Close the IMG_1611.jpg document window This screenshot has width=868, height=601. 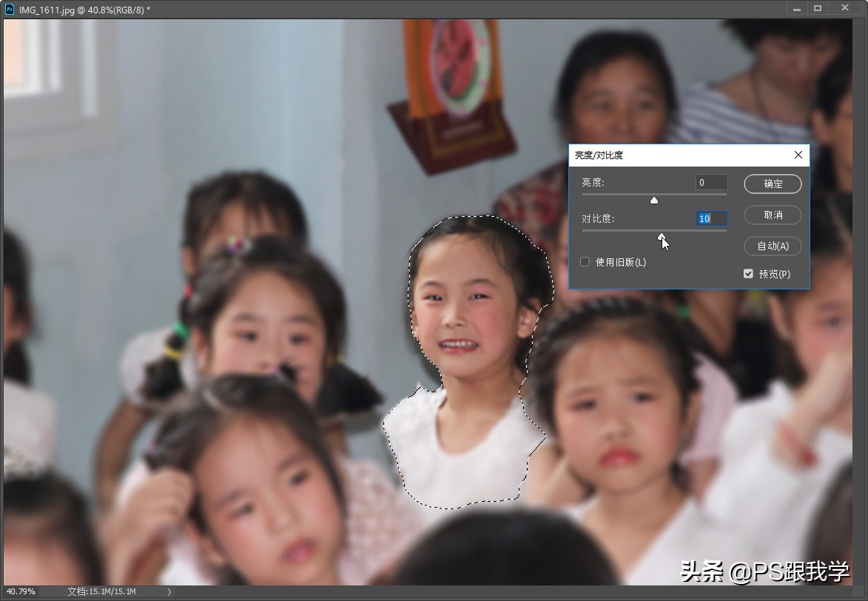[845, 7]
